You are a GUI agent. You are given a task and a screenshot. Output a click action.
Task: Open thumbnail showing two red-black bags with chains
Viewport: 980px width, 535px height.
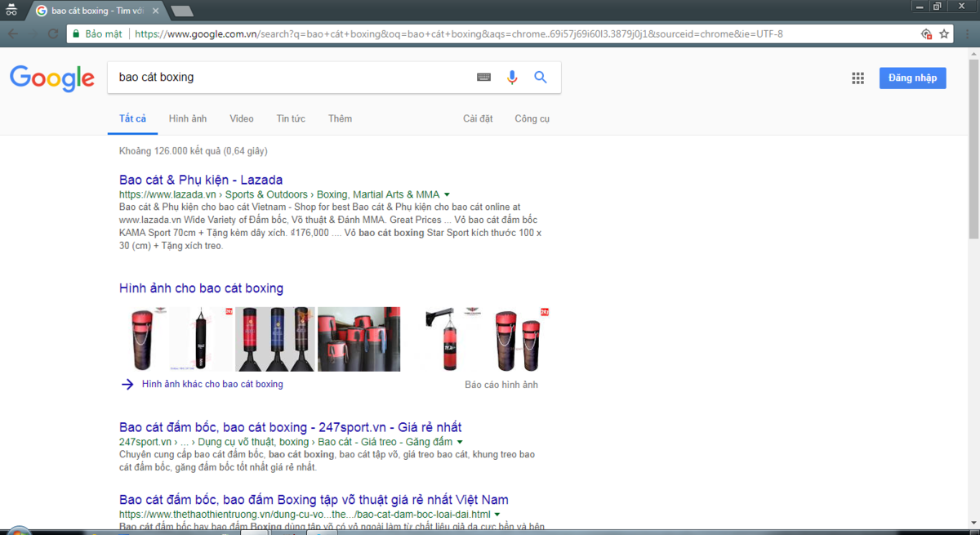pos(519,339)
